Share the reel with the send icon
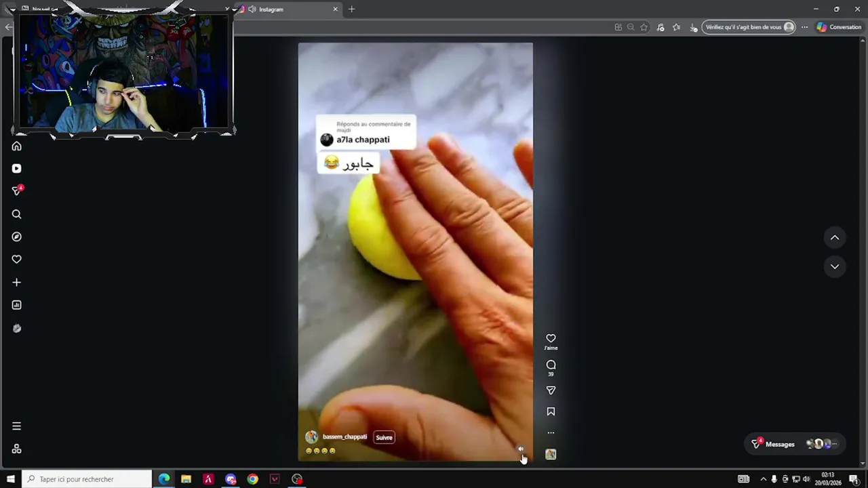Viewport: 868px width, 488px height. pyautogui.click(x=551, y=390)
